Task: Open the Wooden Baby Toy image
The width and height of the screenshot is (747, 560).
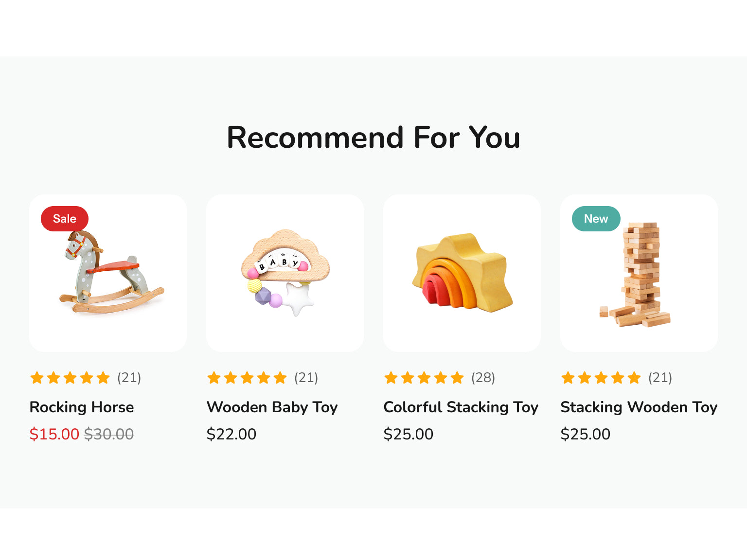Action: pos(285,273)
